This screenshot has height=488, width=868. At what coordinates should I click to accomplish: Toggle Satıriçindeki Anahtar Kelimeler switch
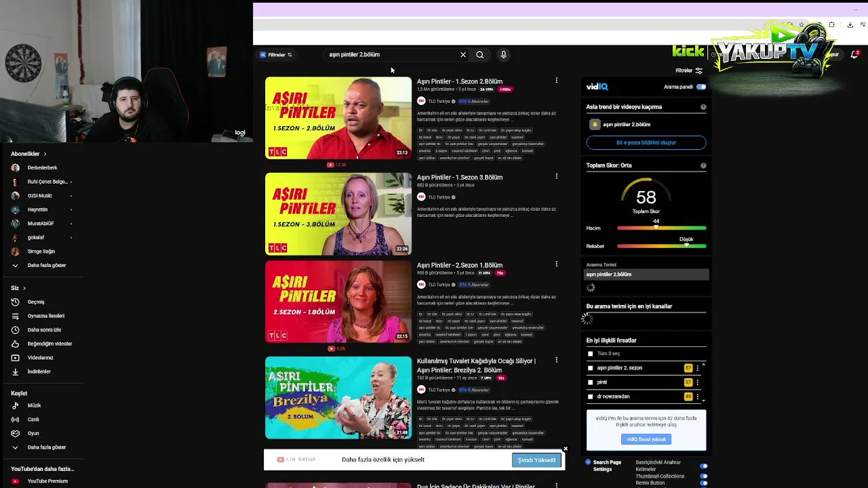click(x=703, y=466)
